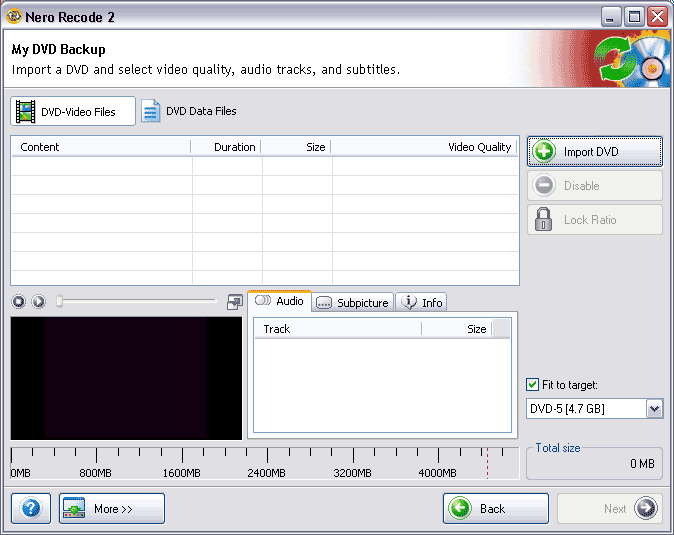Open help with the question mark button
Screen dimensions: 674x535
[x=31, y=508]
